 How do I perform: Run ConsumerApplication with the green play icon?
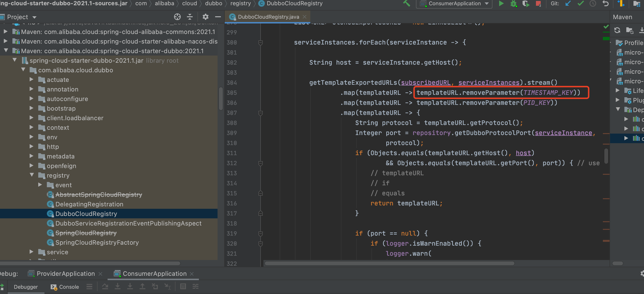point(501,4)
